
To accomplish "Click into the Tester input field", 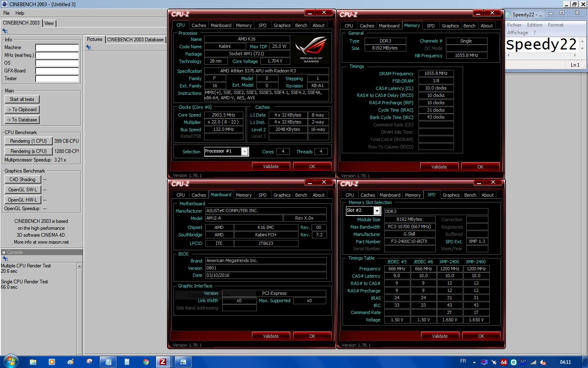I will 57,79.
